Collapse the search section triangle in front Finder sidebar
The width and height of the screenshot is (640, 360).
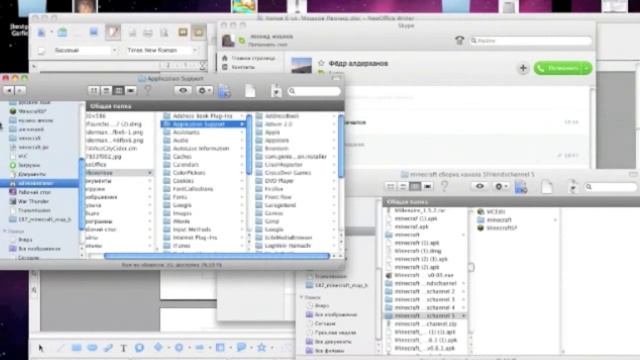4,231
